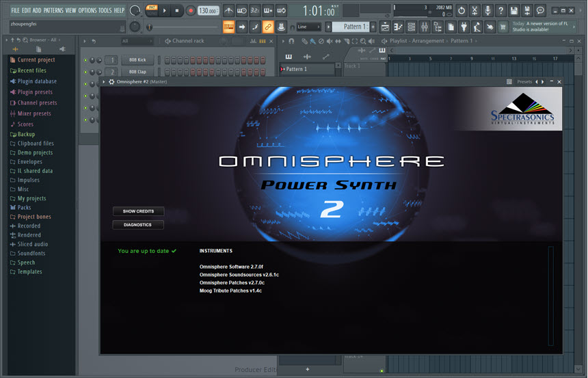The height and width of the screenshot is (378, 588).
Task: Open the Pattern 1 selector dropdown
Action: point(351,27)
